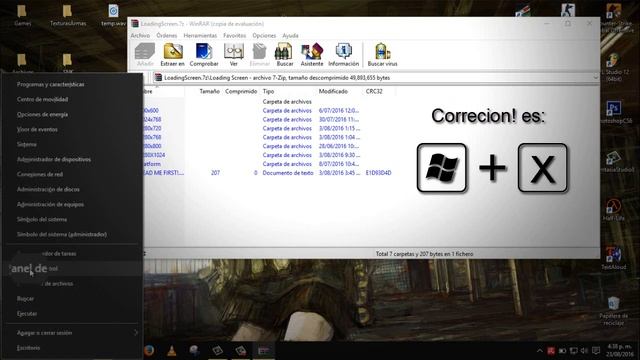Select the TextAloud desktop shortcut

coord(614,259)
